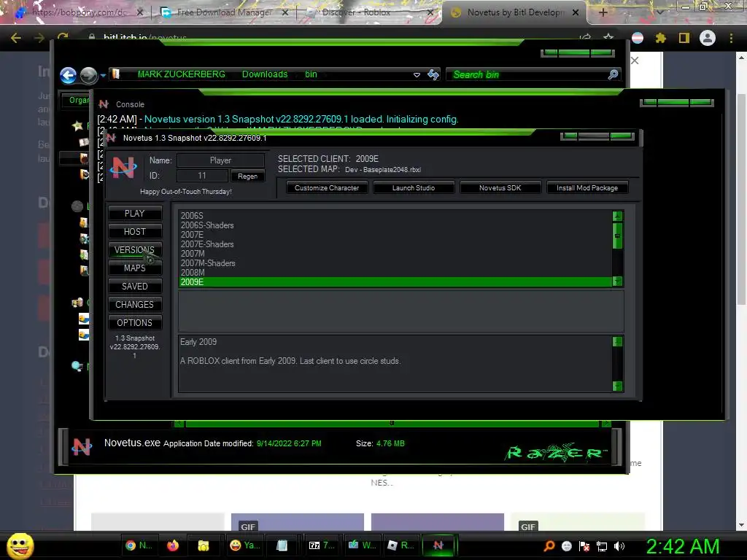Click the client list scroll-down arrow
Viewport: 747px width, 560px height.
point(617,281)
